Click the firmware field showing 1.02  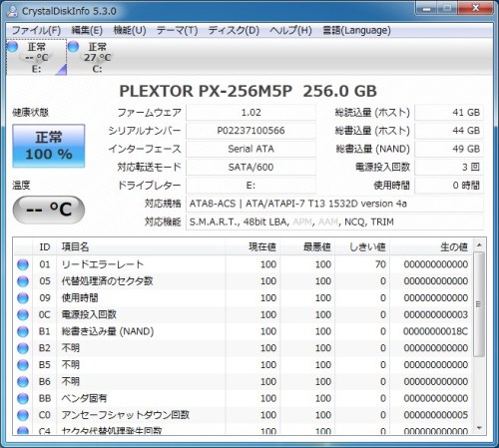[x=250, y=113]
